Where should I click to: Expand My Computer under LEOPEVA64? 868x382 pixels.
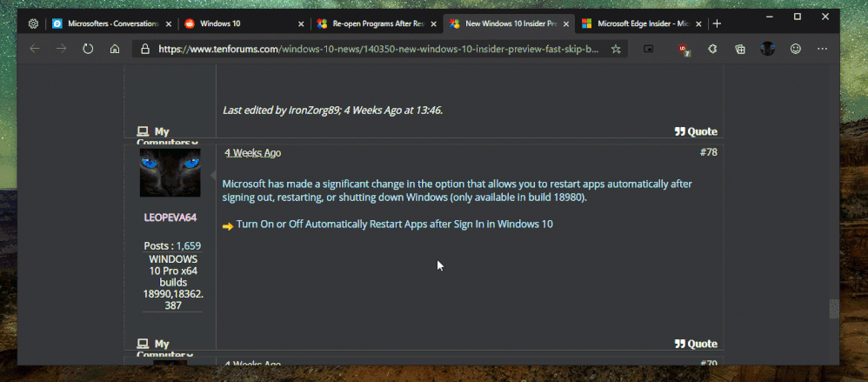[165, 349]
